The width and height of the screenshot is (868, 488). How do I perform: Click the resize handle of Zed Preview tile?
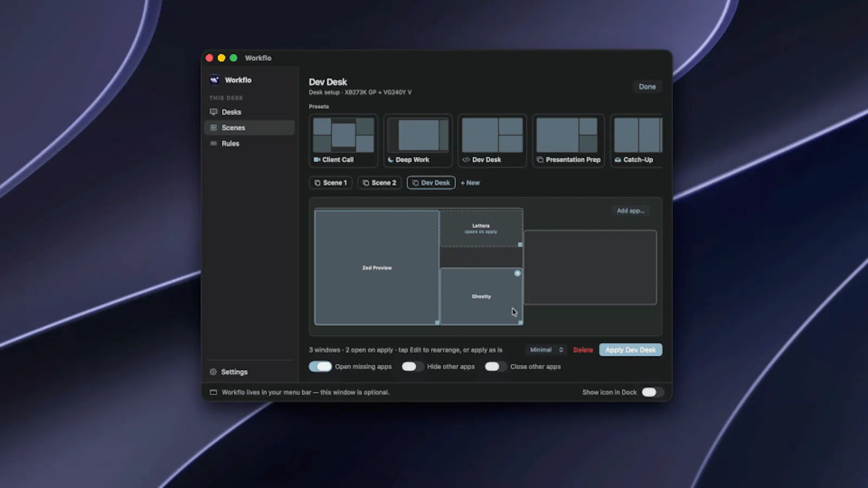437,323
